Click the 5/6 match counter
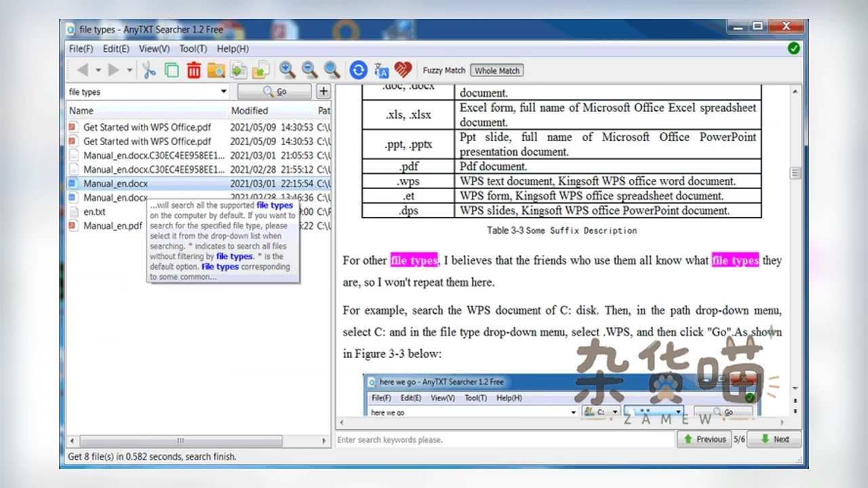The height and width of the screenshot is (488, 868). click(739, 439)
